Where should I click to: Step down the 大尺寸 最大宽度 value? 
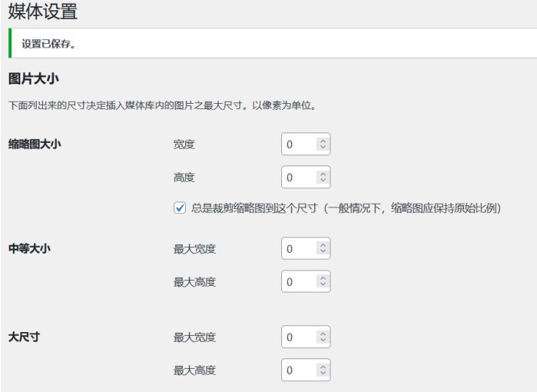323,341
